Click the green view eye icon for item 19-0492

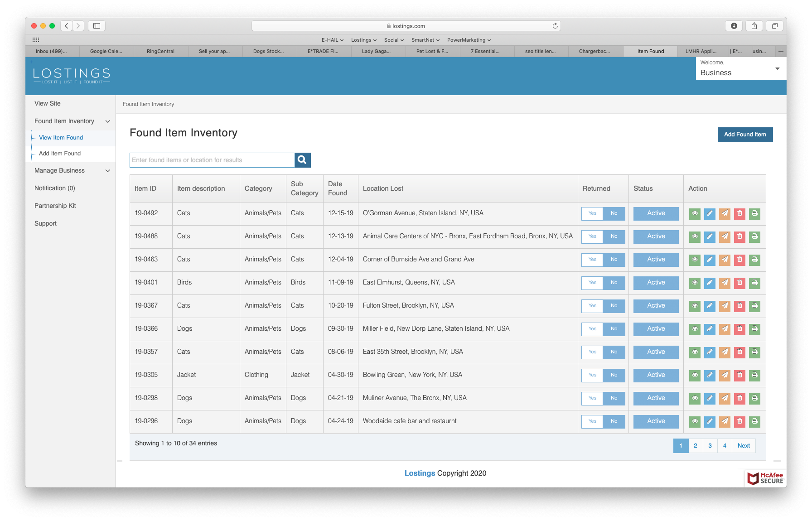coord(695,213)
